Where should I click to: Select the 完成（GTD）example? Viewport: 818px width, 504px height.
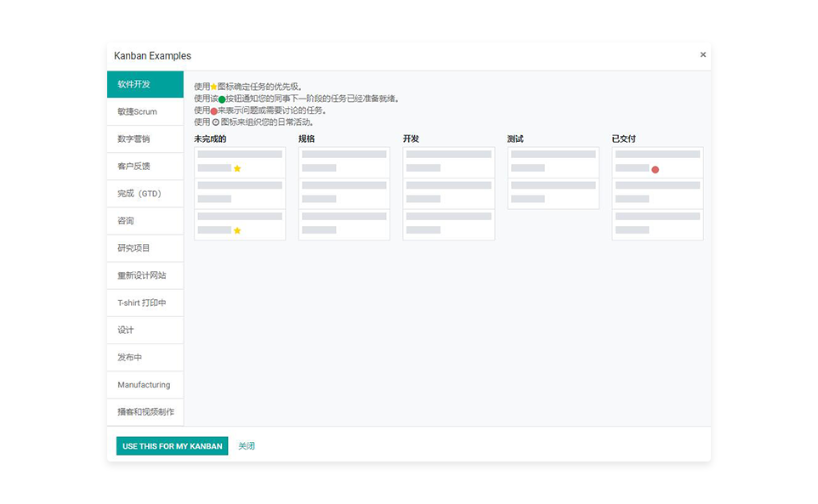click(145, 193)
